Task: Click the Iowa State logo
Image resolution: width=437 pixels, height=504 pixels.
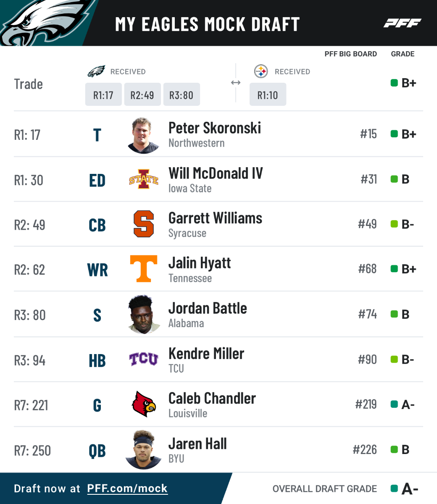Action: click(144, 180)
